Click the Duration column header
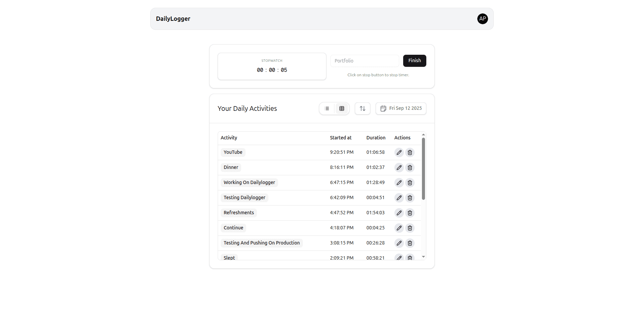 point(376,138)
